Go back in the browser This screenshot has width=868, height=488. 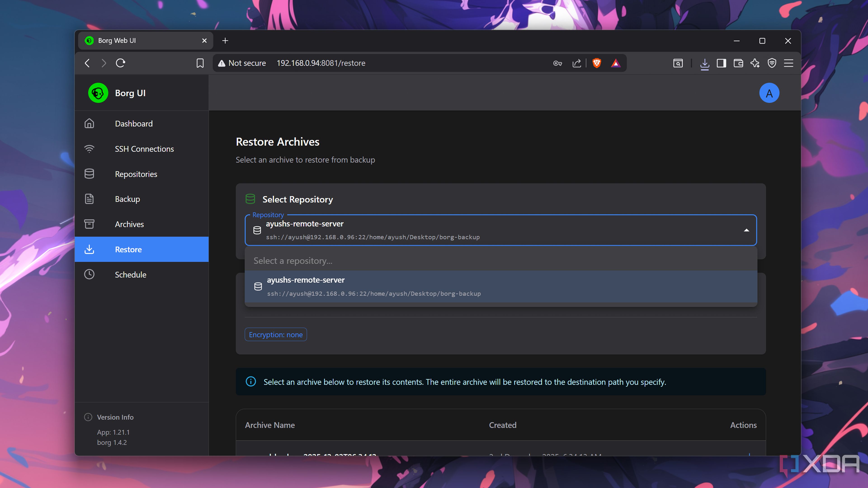point(87,63)
